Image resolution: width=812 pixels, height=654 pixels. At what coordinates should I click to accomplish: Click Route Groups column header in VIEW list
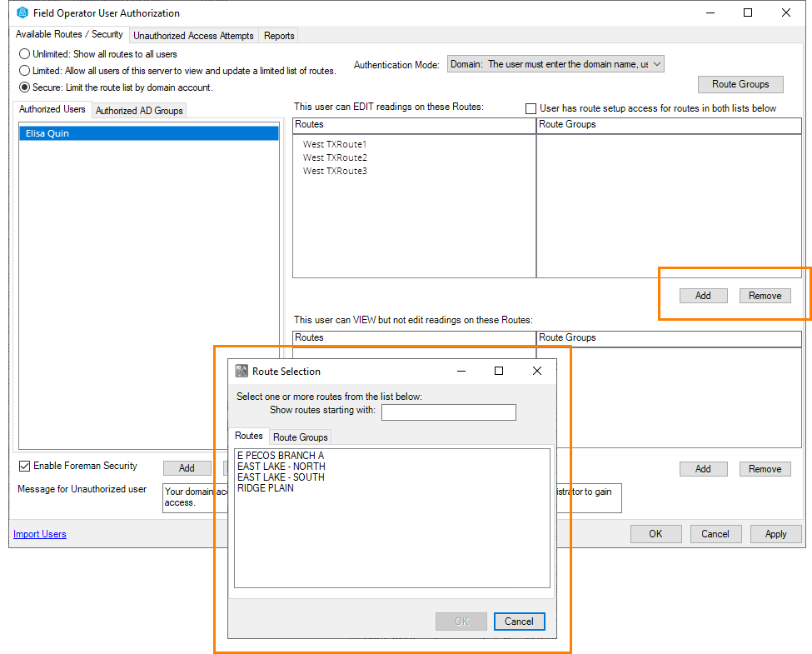tap(669, 338)
